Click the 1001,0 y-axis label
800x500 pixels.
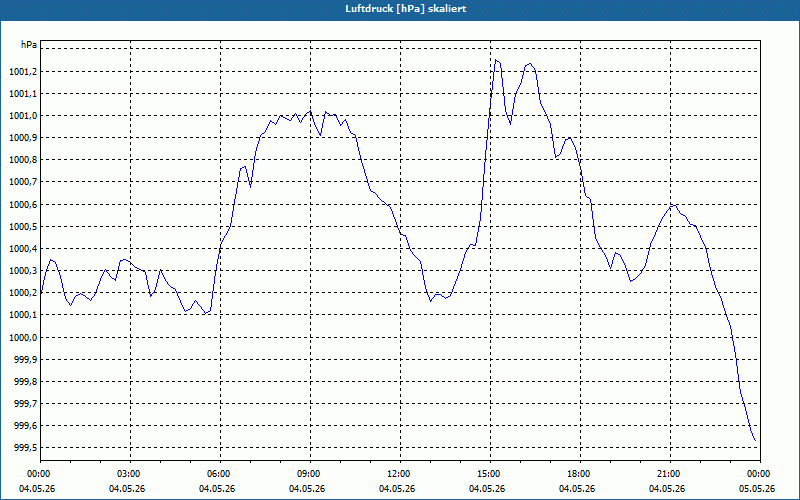23,116
